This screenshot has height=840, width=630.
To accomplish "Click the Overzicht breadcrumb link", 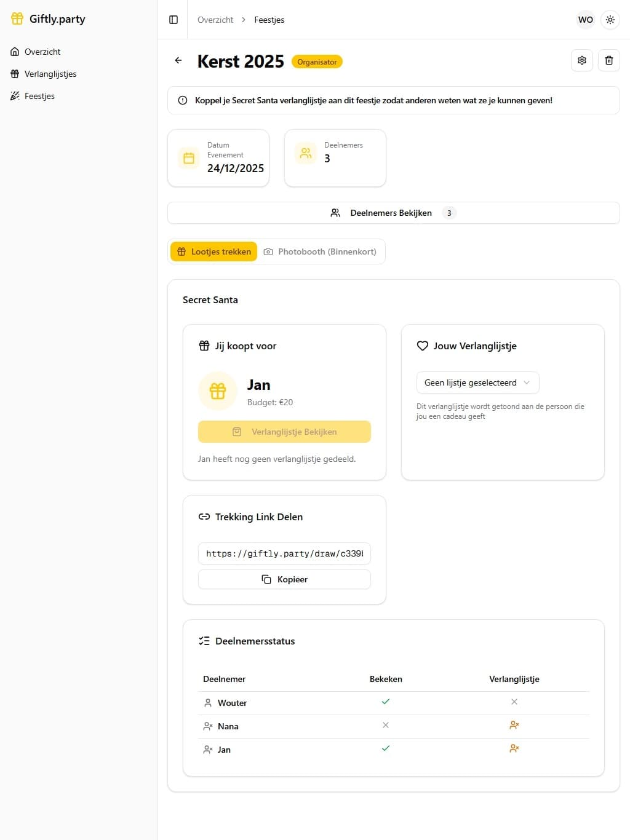I will tap(215, 20).
